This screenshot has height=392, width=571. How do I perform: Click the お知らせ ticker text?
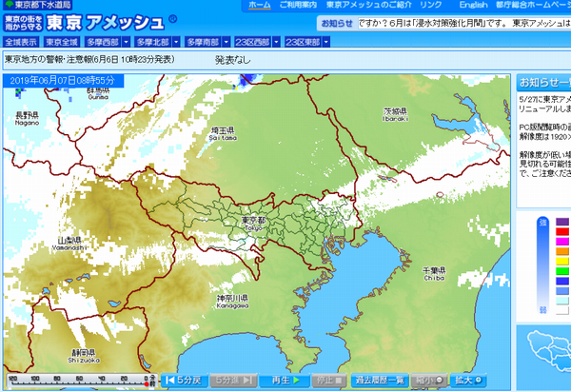click(464, 23)
